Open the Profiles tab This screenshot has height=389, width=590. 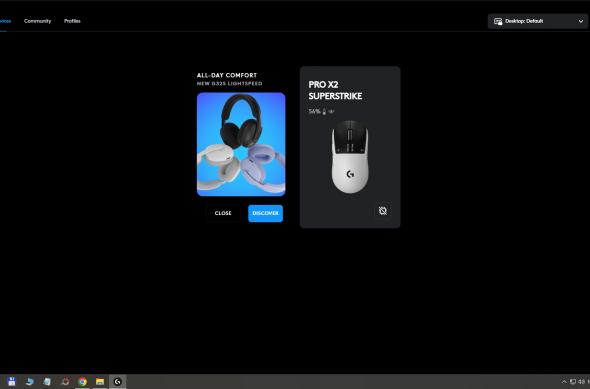coord(72,21)
